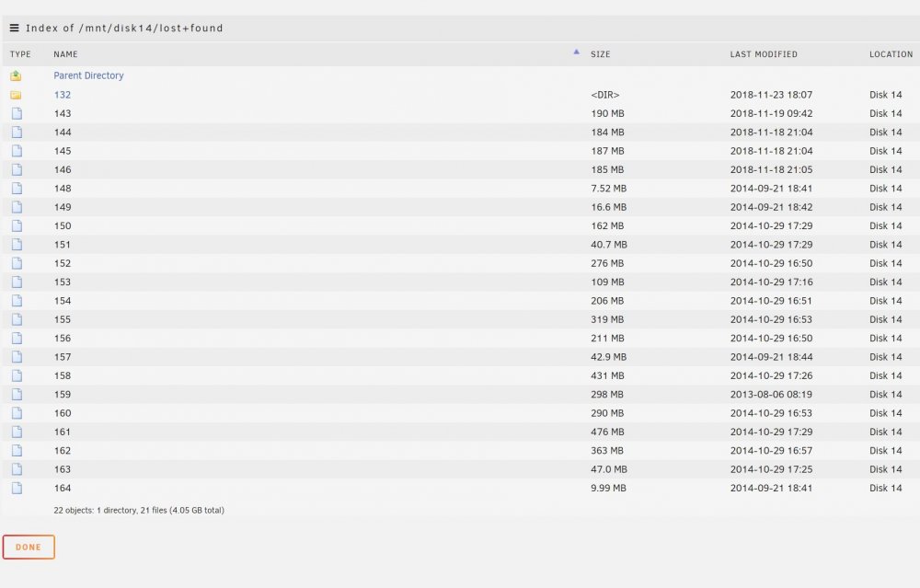Click the file icon for item 149
The image size is (920, 588).
click(x=17, y=207)
